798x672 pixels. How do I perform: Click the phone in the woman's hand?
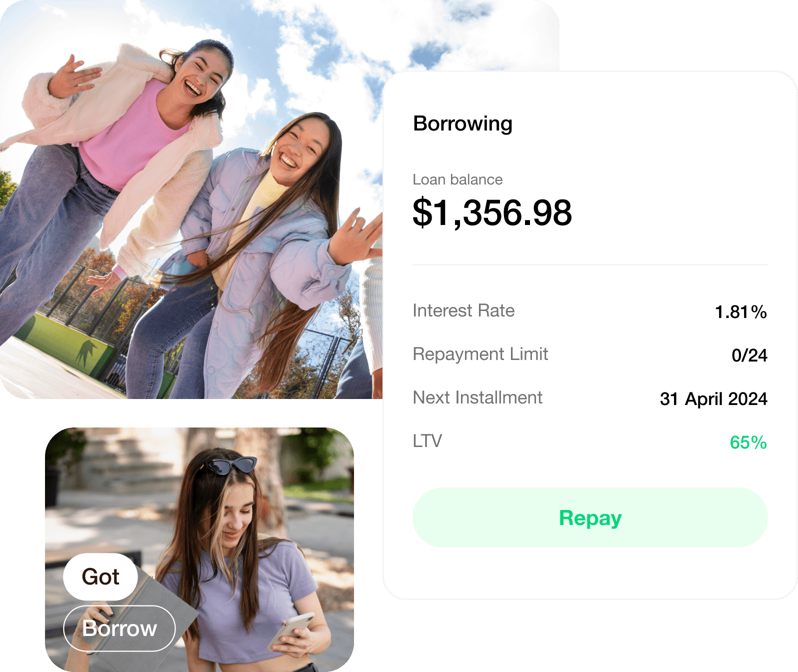click(290, 631)
